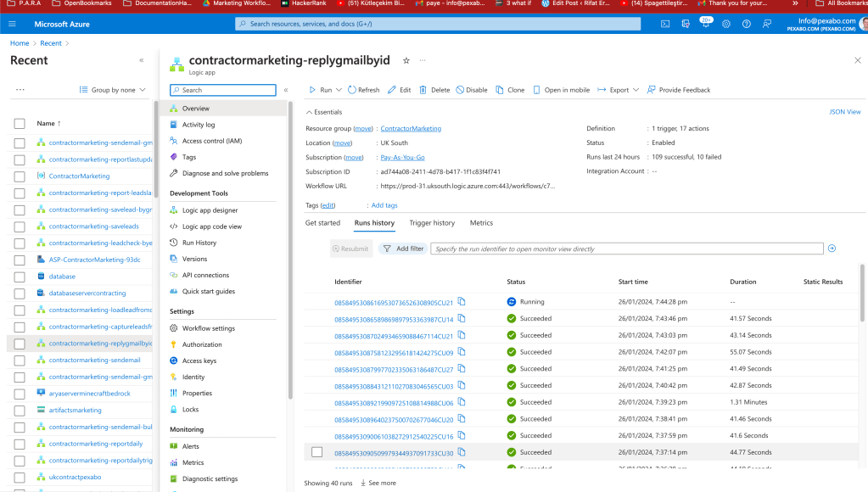The image size is (868, 492).
Task: Click Refresh in the toolbar
Action: [x=363, y=90]
